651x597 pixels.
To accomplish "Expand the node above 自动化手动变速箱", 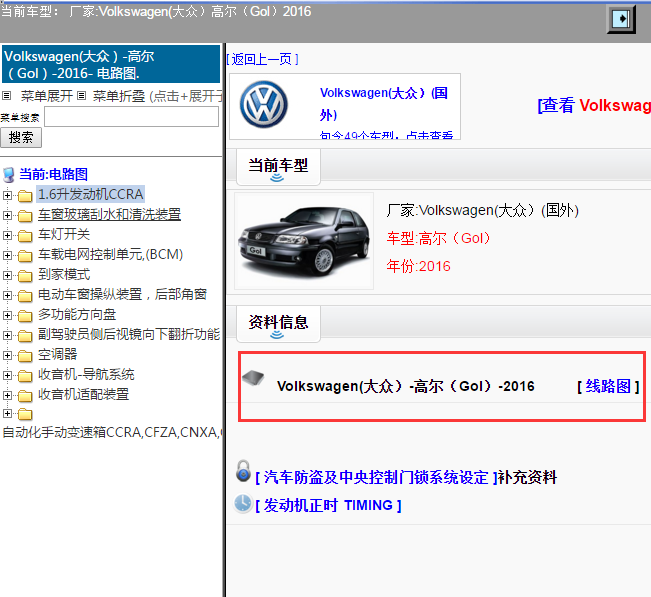I will click(x=7, y=413).
